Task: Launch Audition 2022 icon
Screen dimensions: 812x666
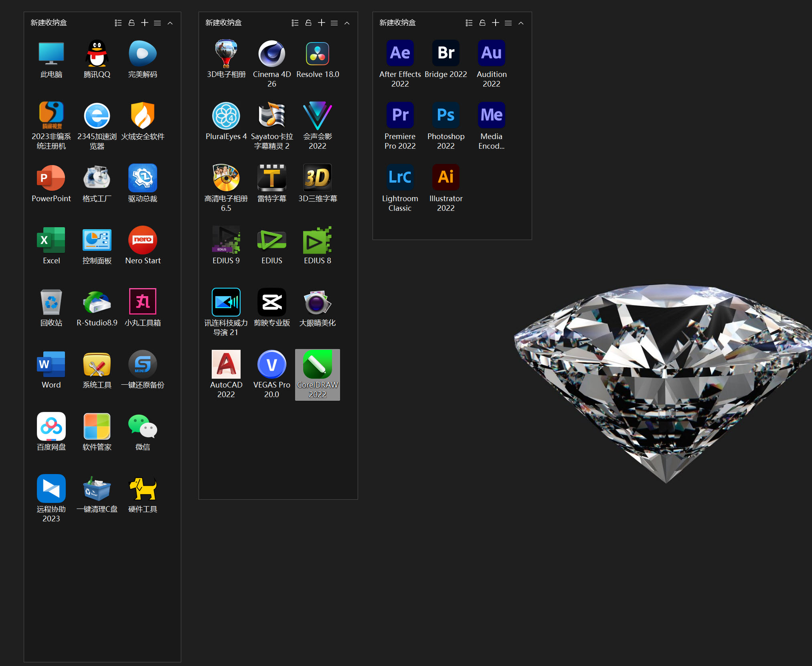Action: 492,53
